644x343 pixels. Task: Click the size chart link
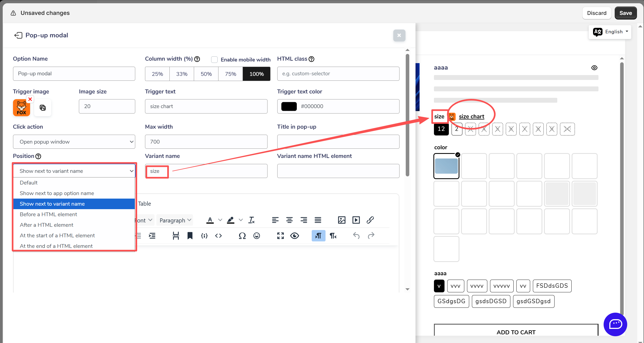coord(471,117)
